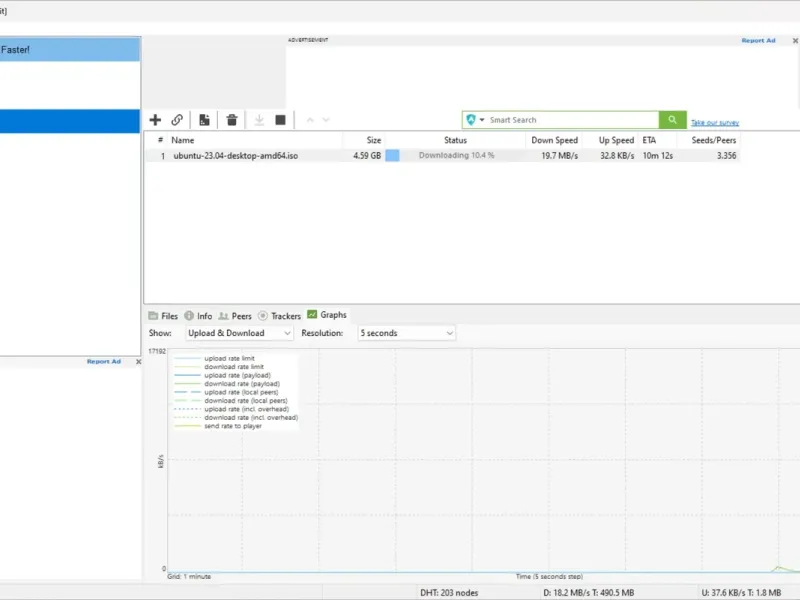The image size is (800, 600).
Task: Click upload rate (local peers) legend entry
Action: pyautogui.click(x=226, y=392)
